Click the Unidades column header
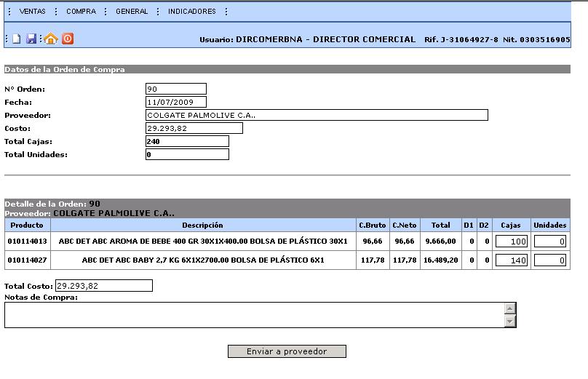588x379 pixels. click(550, 226)
